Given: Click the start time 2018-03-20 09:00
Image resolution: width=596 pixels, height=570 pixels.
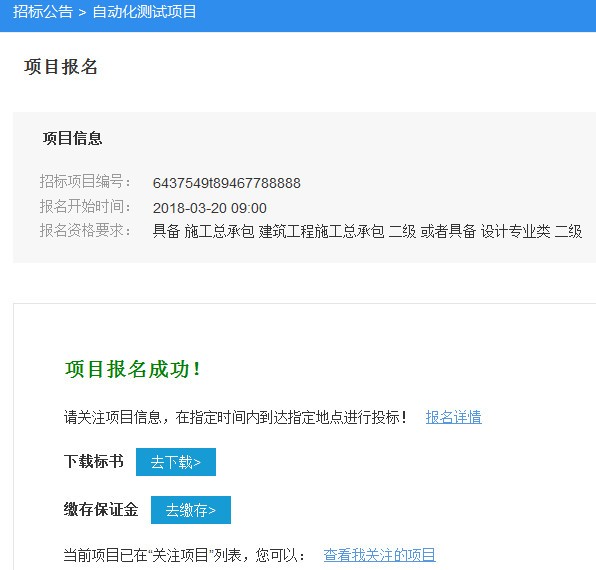Looking at the screenshot, I should (x=209, y=208).
